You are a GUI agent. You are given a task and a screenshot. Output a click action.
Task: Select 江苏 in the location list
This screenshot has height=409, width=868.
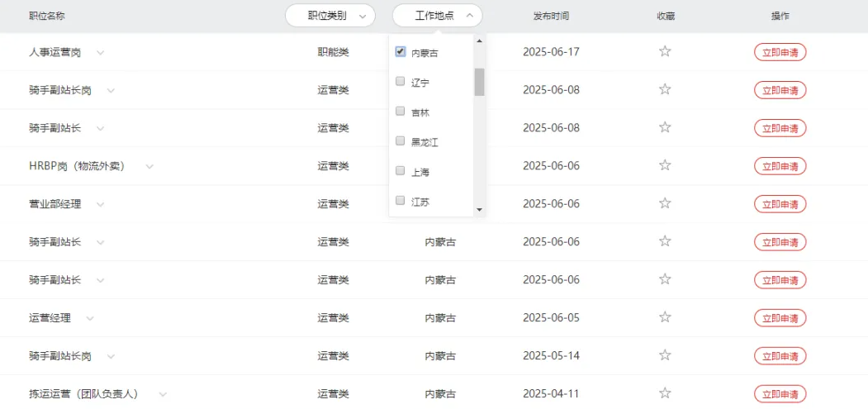[x=401, y=201]
